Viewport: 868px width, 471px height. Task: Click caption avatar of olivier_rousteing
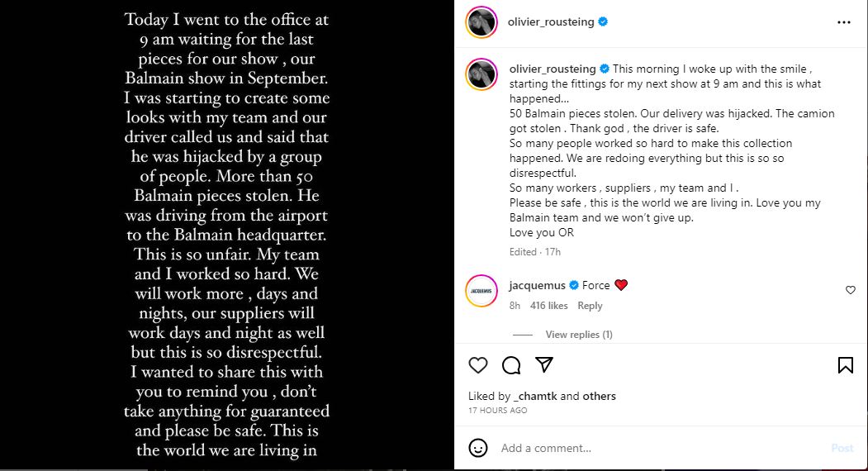click(481, 74)
